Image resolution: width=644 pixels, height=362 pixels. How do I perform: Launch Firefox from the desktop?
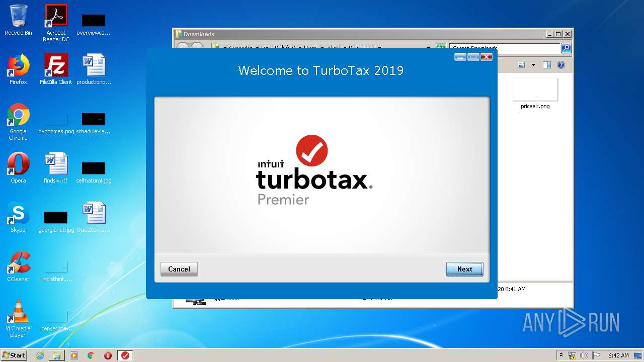[x=18, y=69]
